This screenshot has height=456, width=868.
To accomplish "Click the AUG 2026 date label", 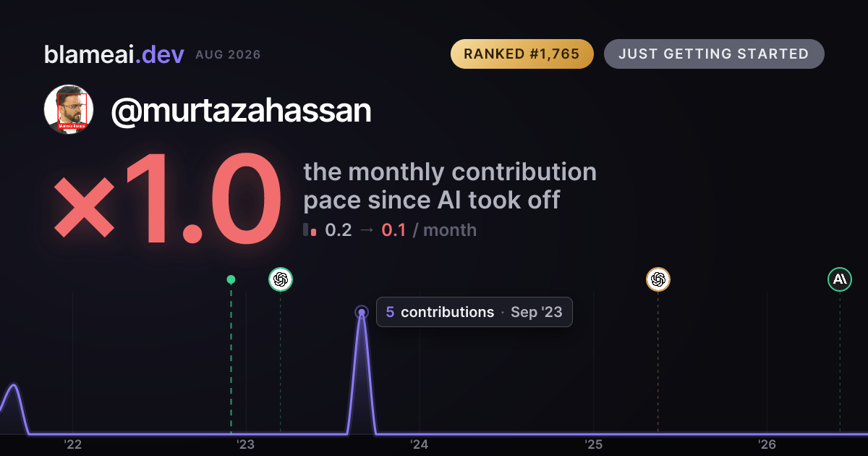I will [x=228, y=55].
